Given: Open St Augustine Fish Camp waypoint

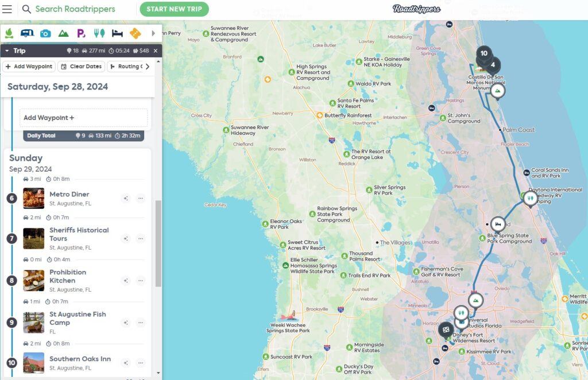Looking at the screenshot, I should point(78,318).
